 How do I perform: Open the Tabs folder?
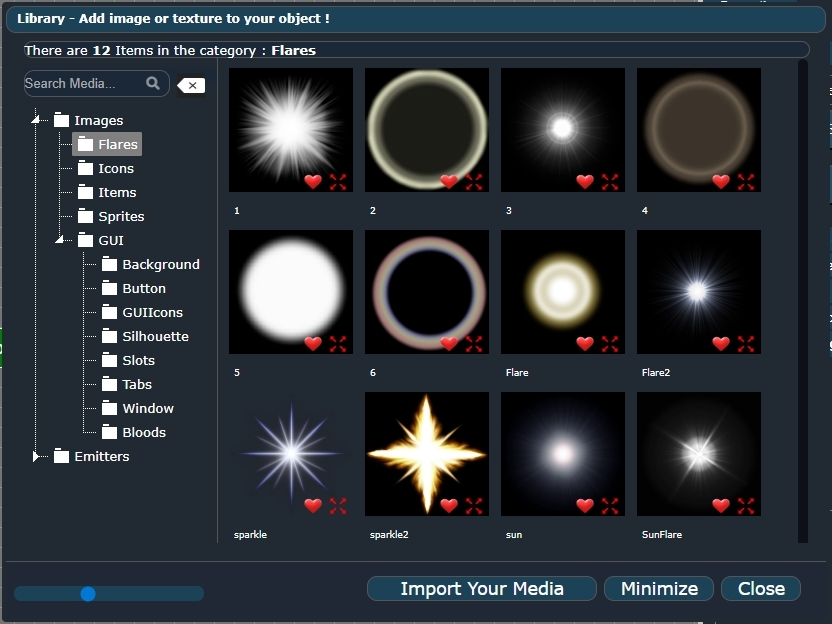127,384
